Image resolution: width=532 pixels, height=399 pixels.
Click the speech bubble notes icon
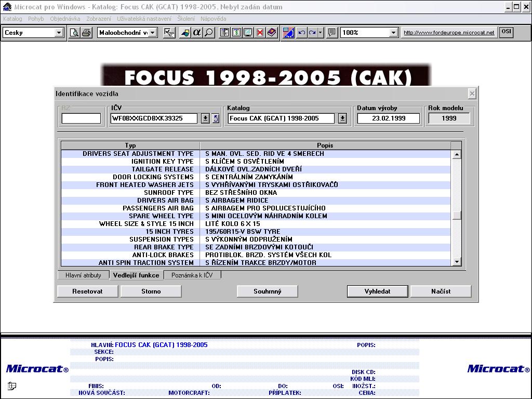click(332, 33)
